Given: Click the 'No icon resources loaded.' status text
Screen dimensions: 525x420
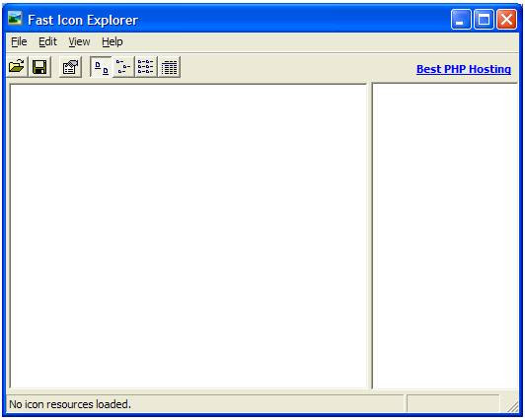Looking at the screenshot, I should (x=70, y=404).
